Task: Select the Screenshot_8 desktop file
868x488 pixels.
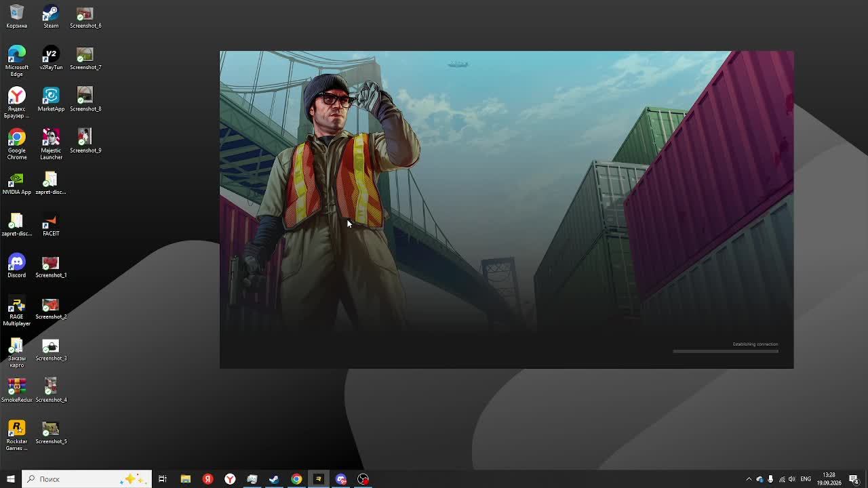Action: pos(85,100)
